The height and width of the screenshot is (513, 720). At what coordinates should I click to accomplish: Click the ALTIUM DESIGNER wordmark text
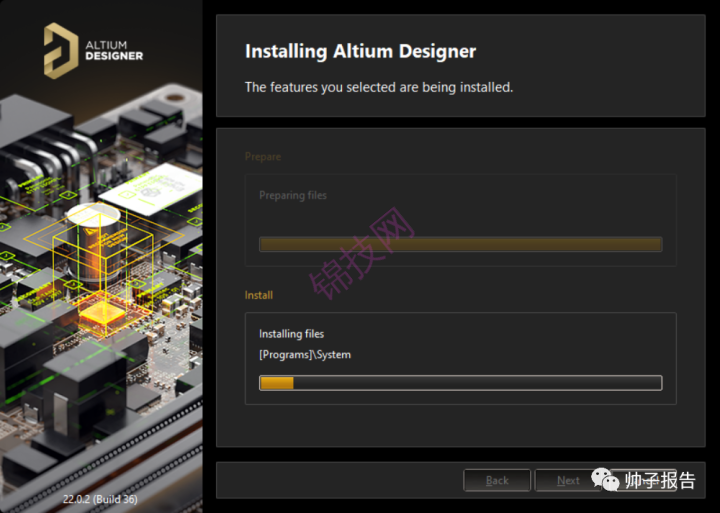[x=114, y=51]
